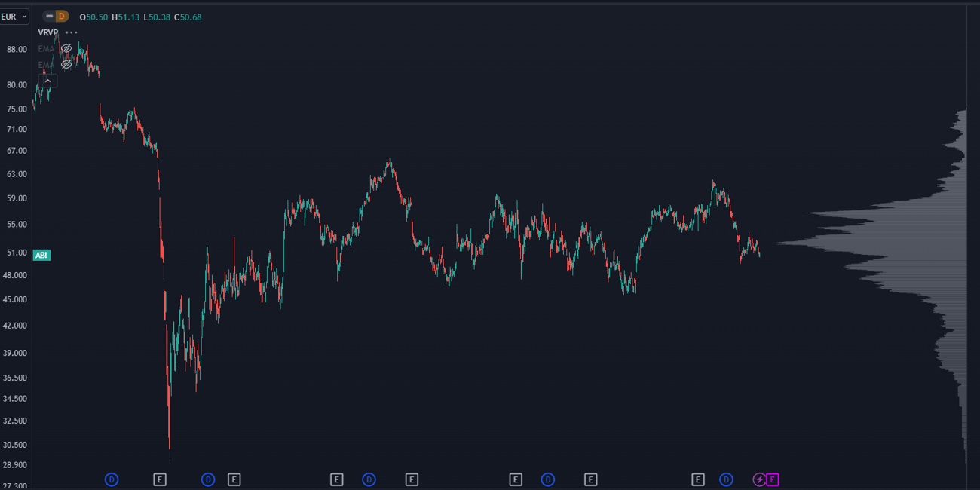Show the lower hidden EMA indicator via eye icon

point(66,65)
